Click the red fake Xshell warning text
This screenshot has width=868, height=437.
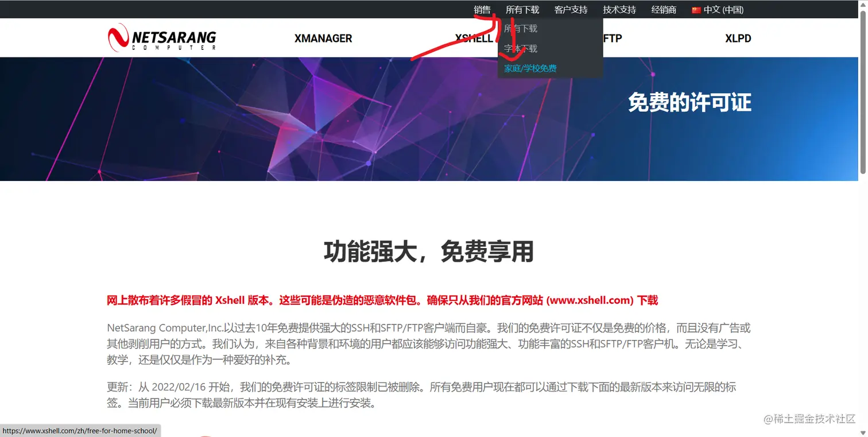point(382,300)
